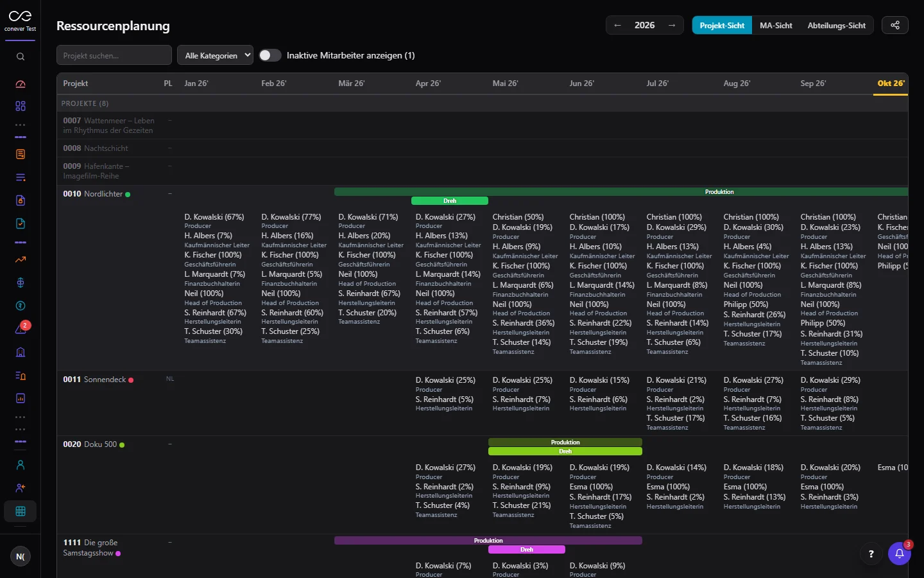Open the trending arrow chart icon
924x578 pixels.
click(21, 259)
